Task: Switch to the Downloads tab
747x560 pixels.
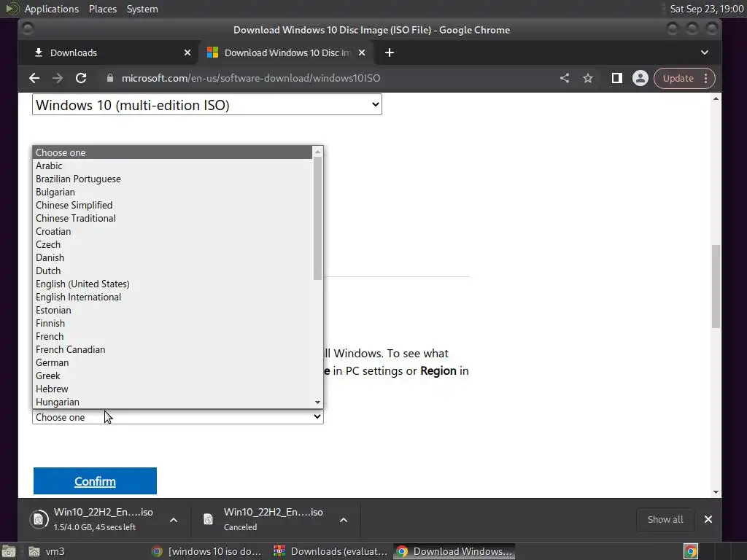Action: tap(109, 52)
